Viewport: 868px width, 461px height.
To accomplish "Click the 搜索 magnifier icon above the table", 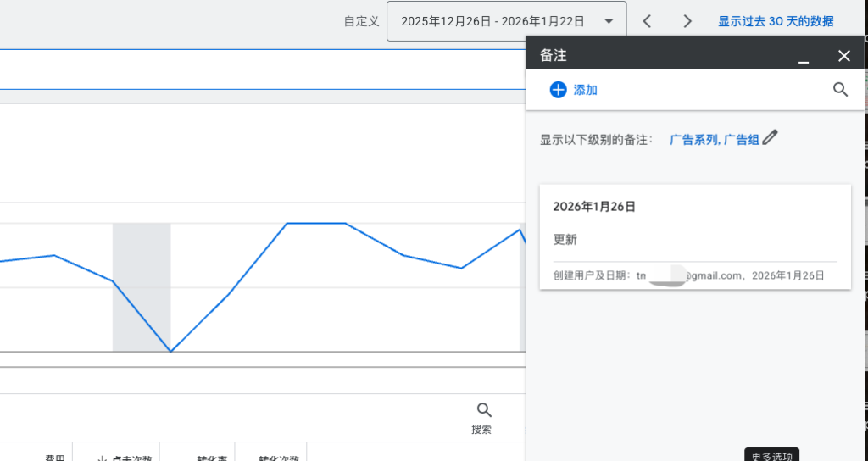I will point(484,411).
